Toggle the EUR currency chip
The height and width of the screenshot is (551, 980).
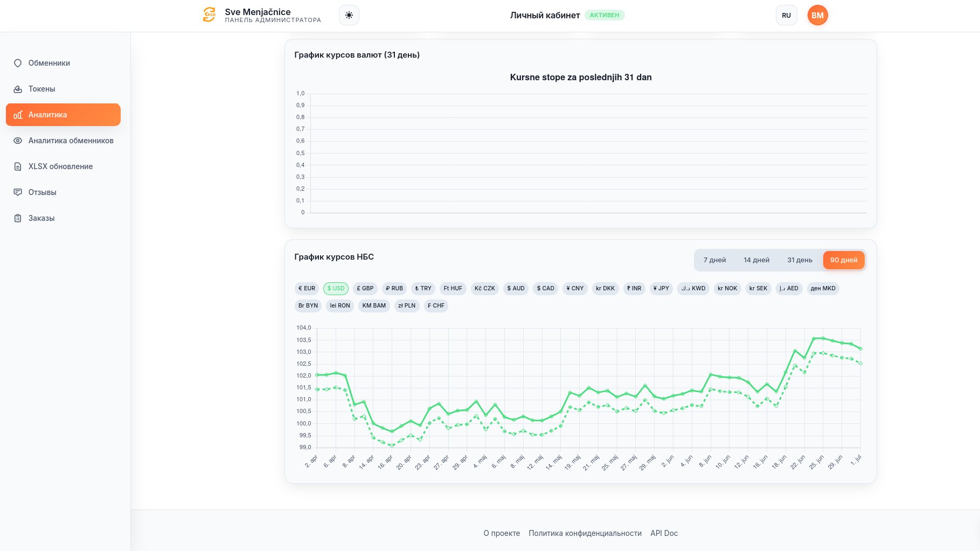point(307,288)
